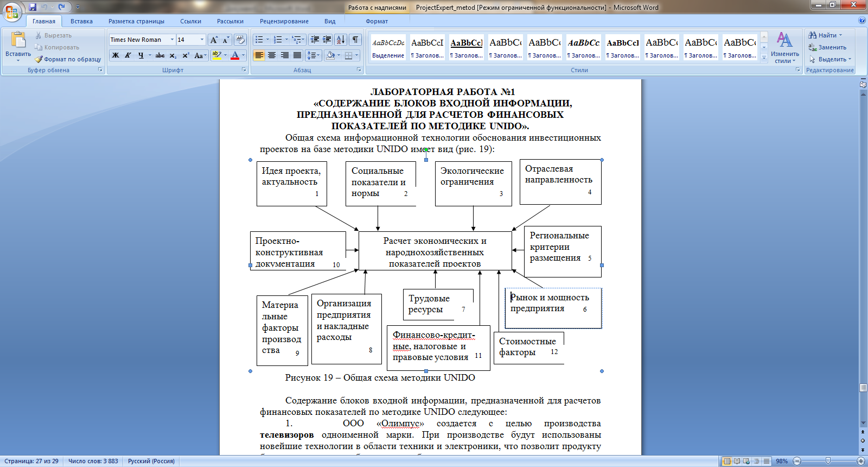Select the Выделение style in gallery

[x=388, y=48]
